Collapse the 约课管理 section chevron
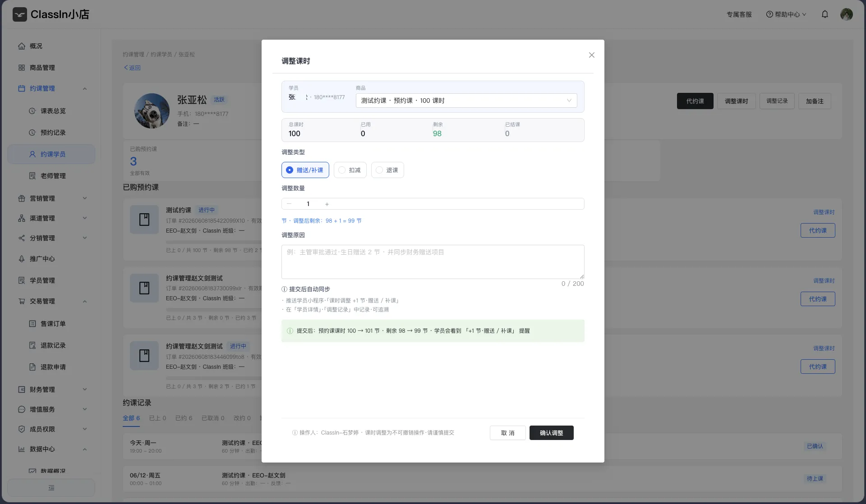The height and width of the screenshot is (504, 866). tap(85, 88)
